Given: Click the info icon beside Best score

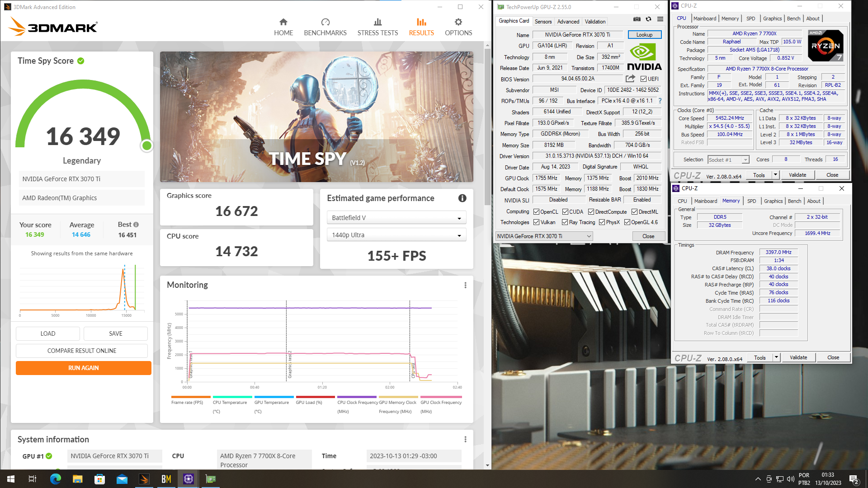Looking at the screenshot, I should click(x=136, y=225).
